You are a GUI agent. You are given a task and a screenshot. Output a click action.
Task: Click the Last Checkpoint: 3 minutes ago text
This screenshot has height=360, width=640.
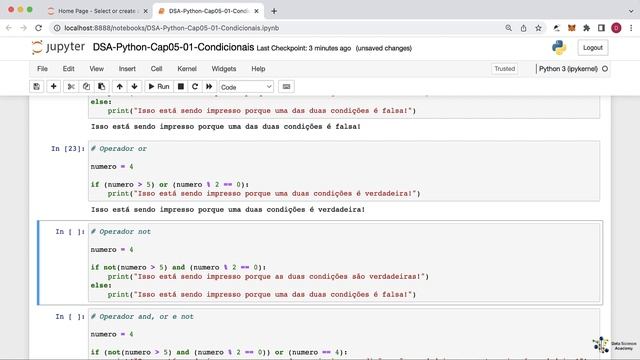point(304,48)
